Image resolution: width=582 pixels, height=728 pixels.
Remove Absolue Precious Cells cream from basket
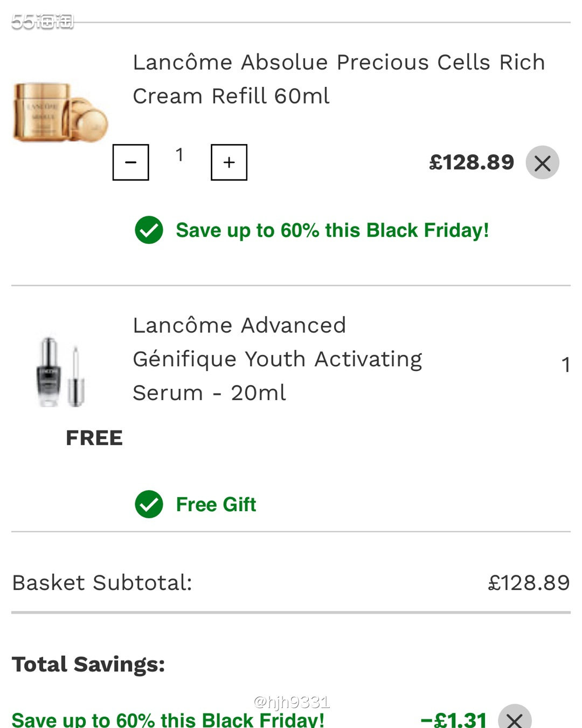point(542,162)
